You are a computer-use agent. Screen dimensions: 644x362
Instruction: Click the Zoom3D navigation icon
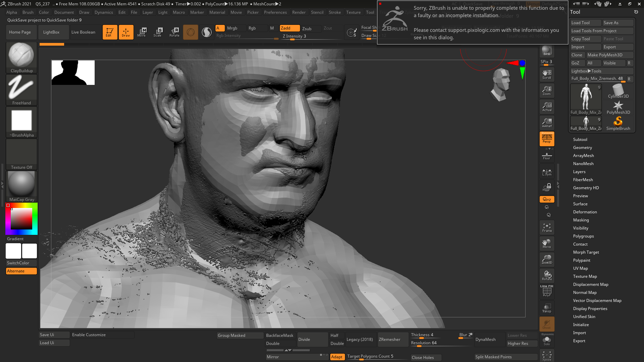547,260
